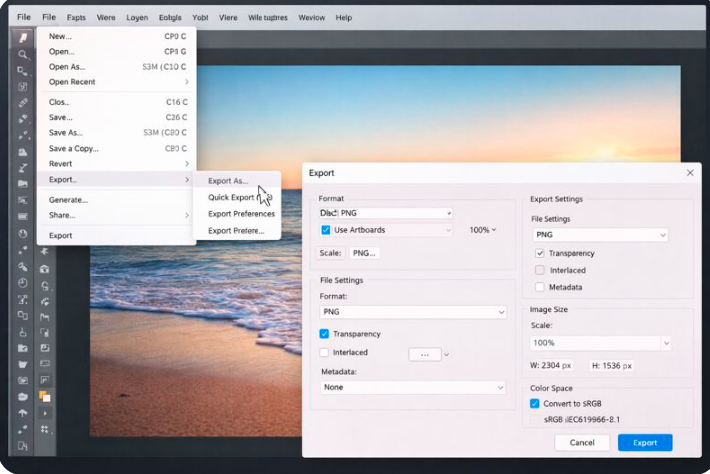Click the house-shaped icon in second column

point(44,269)
